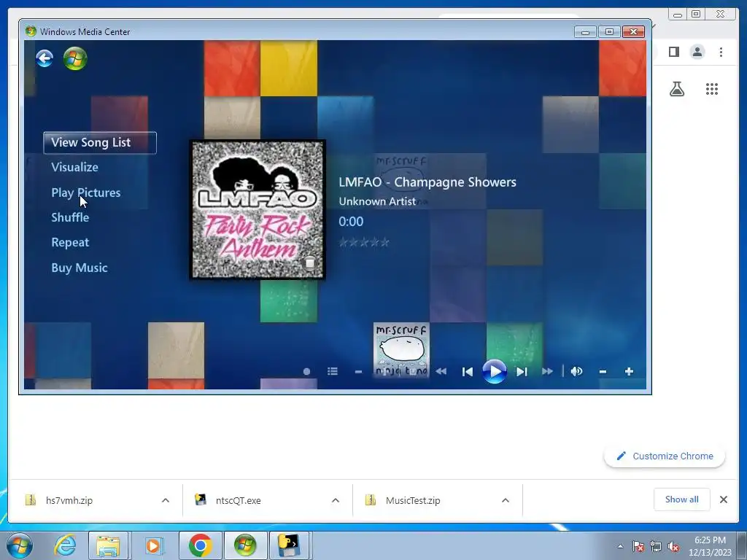Open the Python taskbar icon
Screen dimensions: 747x560
pos(290,545)
